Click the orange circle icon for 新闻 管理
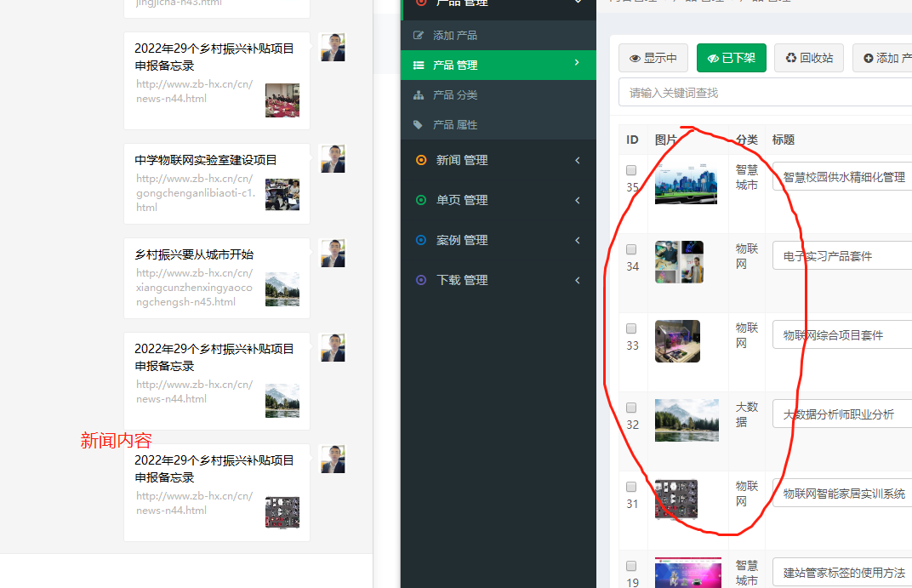 point(421,160)
